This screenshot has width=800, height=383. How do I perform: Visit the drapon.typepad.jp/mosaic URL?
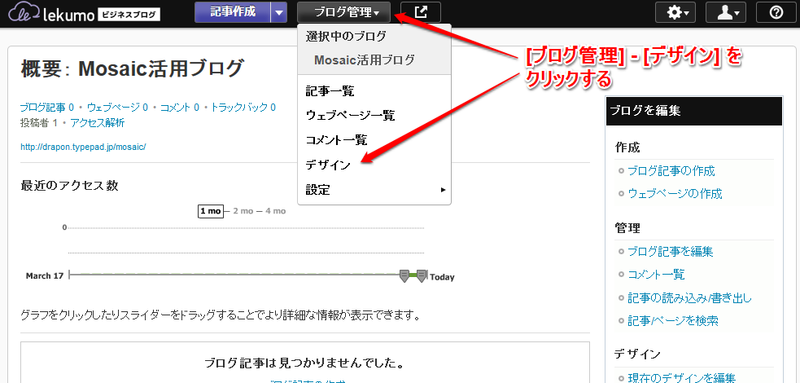tap(83, 147)
